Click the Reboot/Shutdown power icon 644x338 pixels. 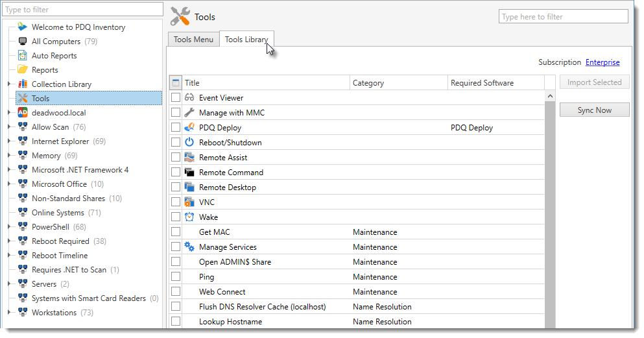[x=189, y=142]
